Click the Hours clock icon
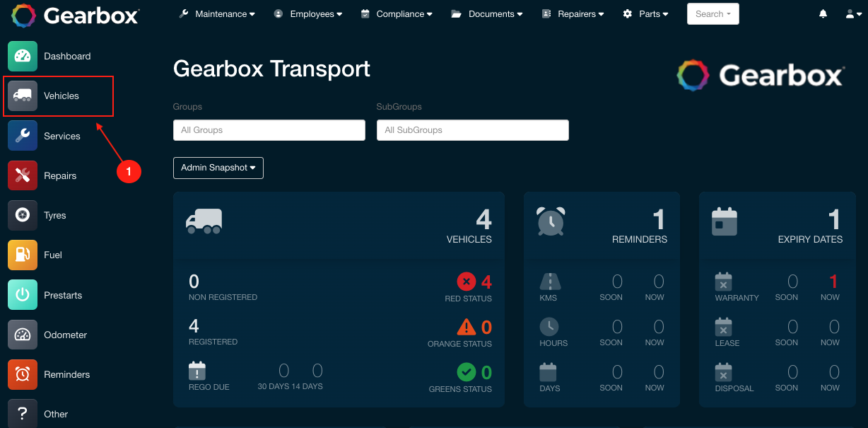The width and height of the screenshot is (868, 428). pyautogui.click(x=549, y=327)
